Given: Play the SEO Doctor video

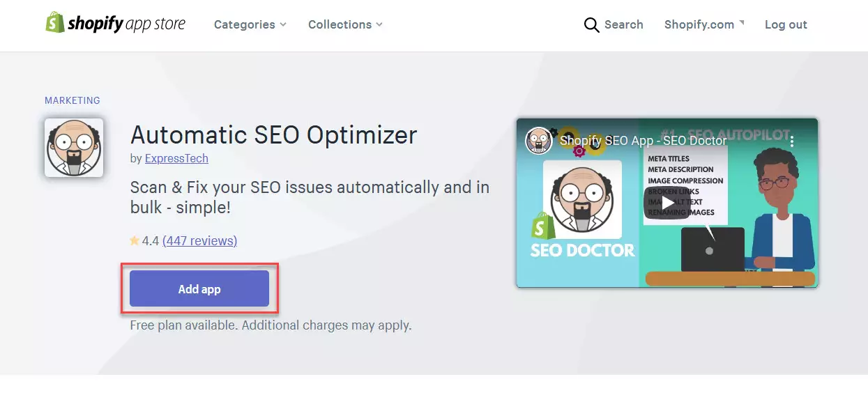Looking at the screenshot, I should pyautogui.click(x=667, y=202).
